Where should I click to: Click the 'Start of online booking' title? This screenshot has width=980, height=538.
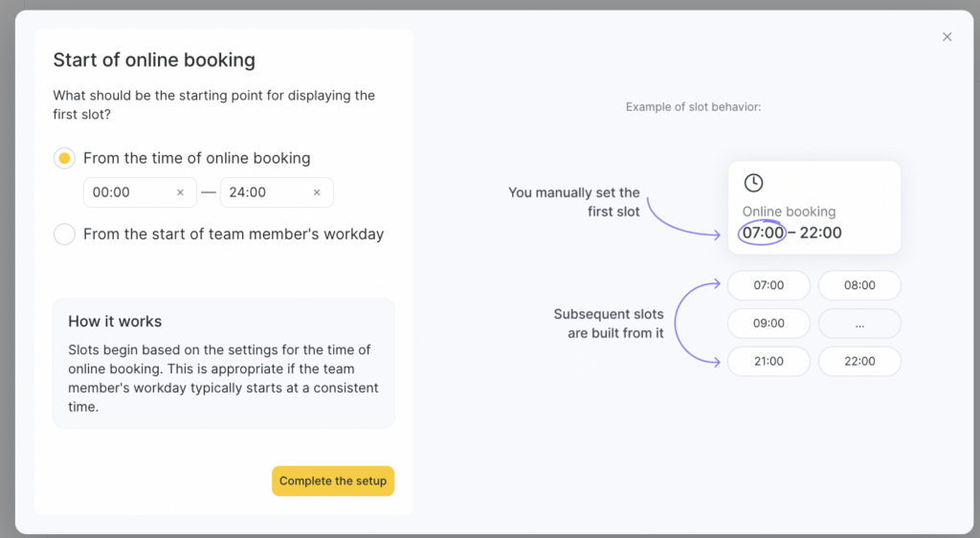click(154, 60)
